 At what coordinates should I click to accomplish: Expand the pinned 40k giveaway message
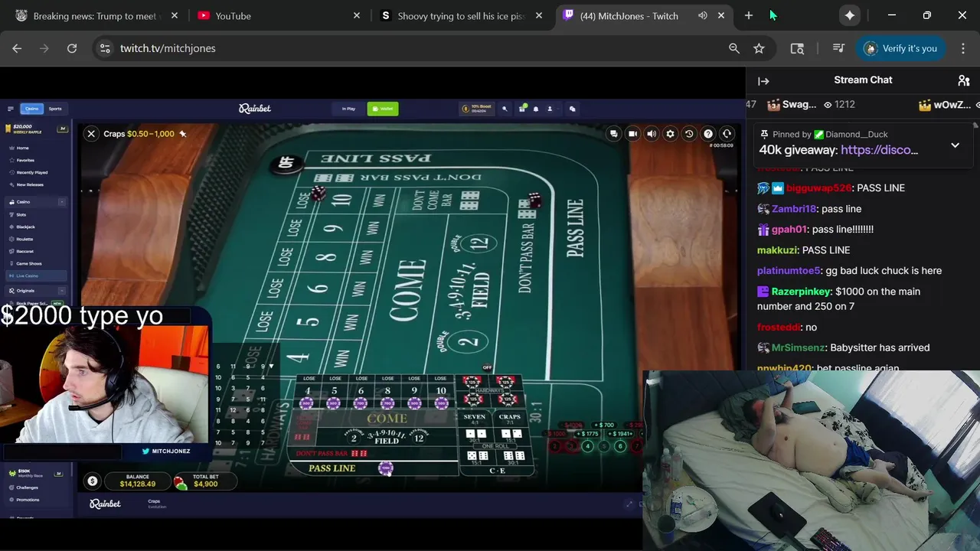955,145
